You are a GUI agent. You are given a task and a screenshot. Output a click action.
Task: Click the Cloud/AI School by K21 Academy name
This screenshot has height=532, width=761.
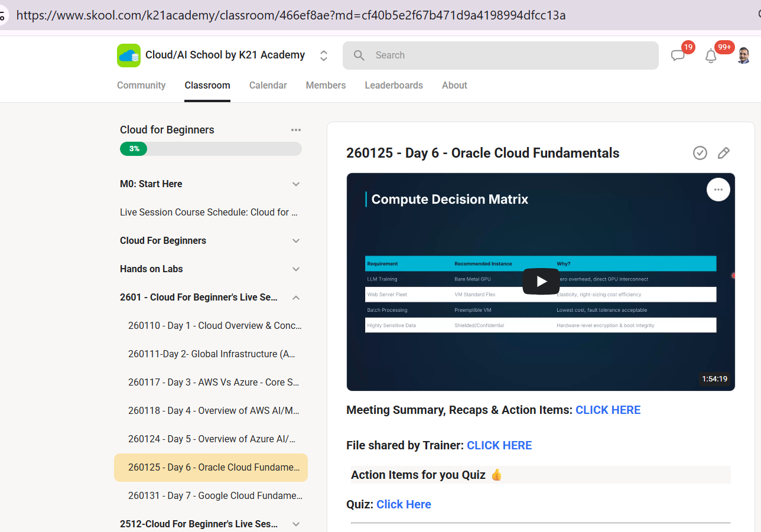225,56
